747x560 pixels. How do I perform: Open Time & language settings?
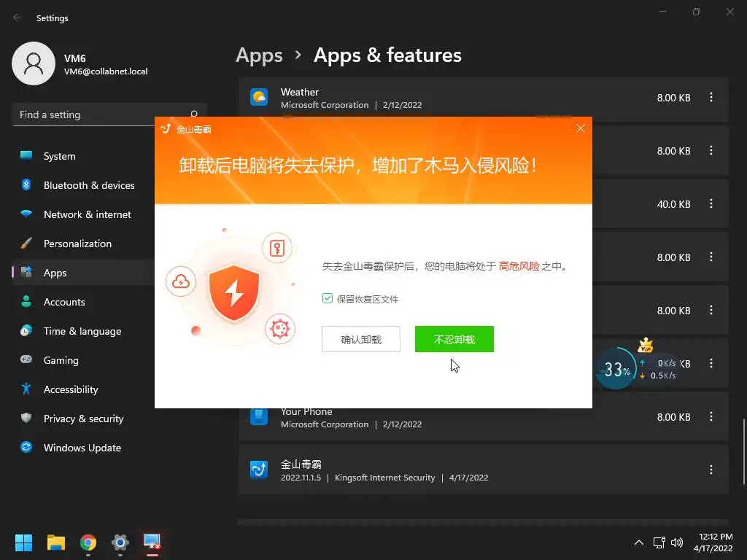pos(83,331)
